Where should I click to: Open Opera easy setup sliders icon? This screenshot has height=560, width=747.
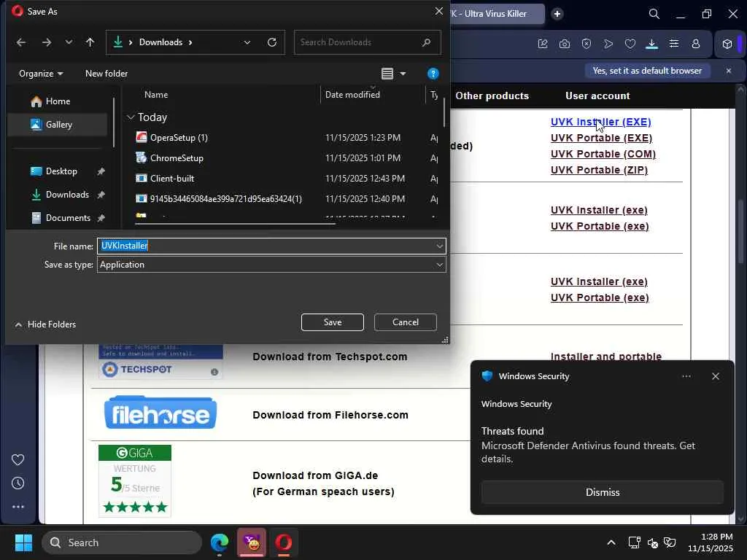tap(674, 44)
